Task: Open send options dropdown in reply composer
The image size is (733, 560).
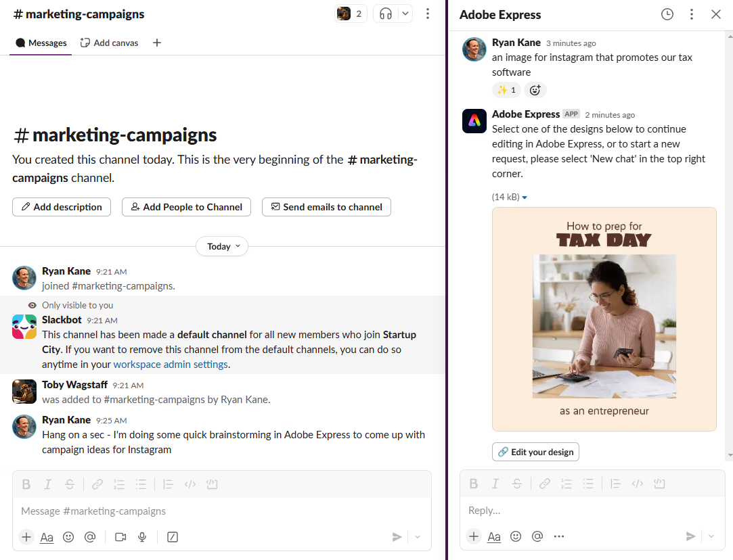Action: (711, 536)
